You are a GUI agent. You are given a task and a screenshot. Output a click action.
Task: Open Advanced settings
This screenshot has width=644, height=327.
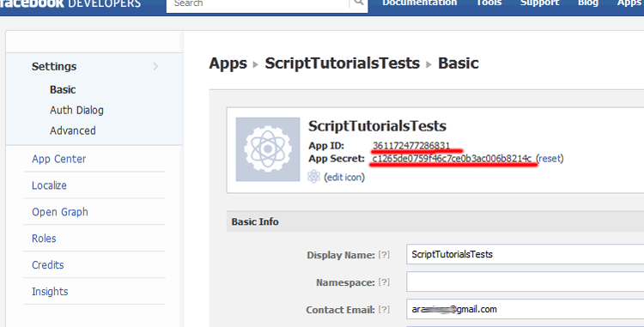pyautogui.click(x=73, y=130)
